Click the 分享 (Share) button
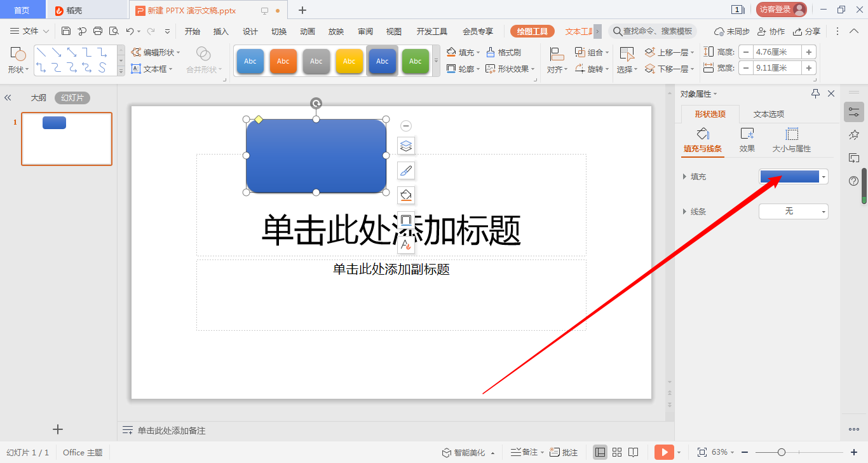Screen dimensions: 868x463 (x=807, y=31)
